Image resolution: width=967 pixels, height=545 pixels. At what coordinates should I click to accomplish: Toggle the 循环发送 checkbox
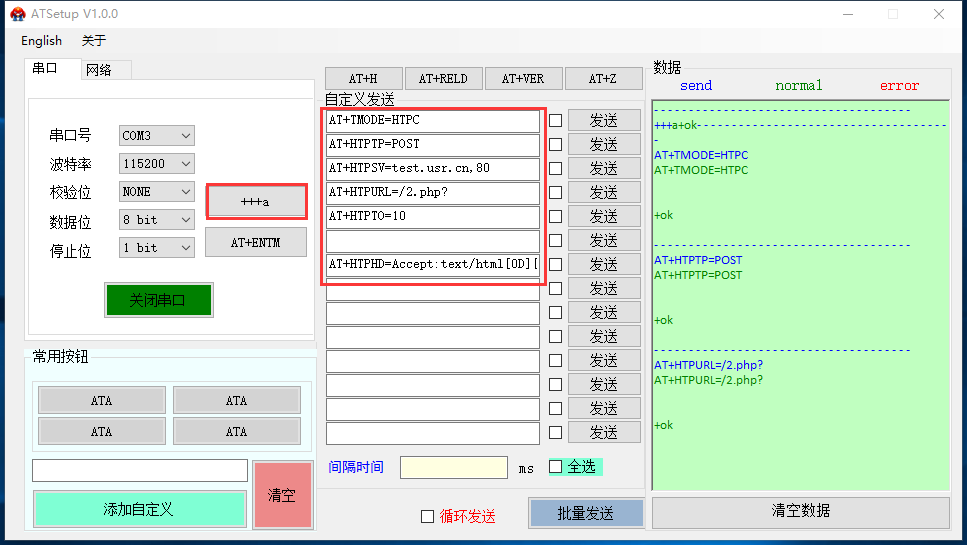pyautogui.click(x=428, y=516)
